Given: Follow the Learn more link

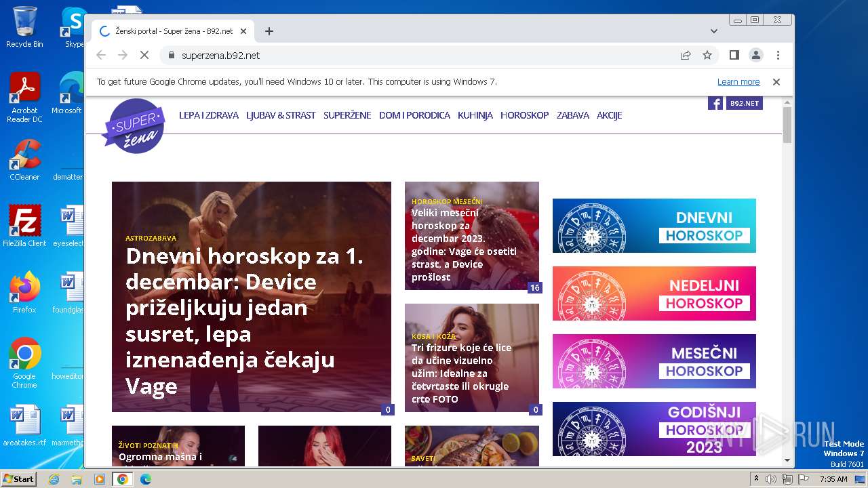Looking at the screenshot, I should coord(738,82).
